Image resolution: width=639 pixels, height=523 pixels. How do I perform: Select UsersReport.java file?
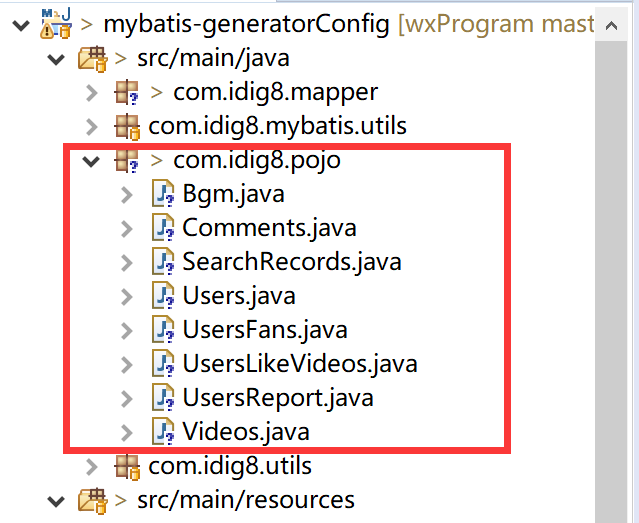click(x=277, y=398)
